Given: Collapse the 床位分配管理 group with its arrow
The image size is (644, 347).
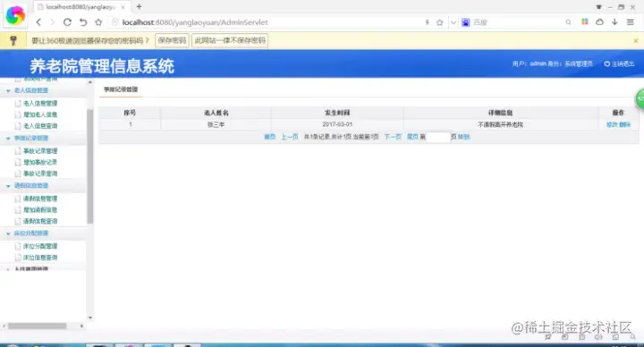Looking at the screenshot, I should click(8, 233).
